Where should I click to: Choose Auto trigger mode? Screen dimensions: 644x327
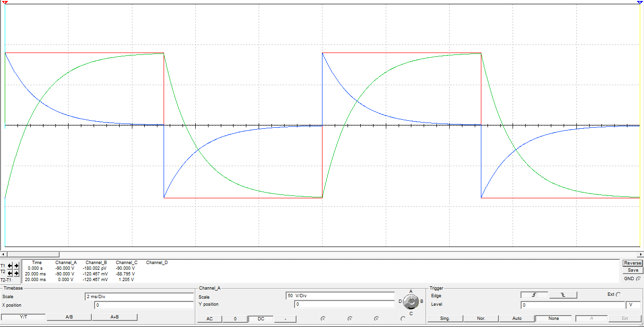(517, 318)
